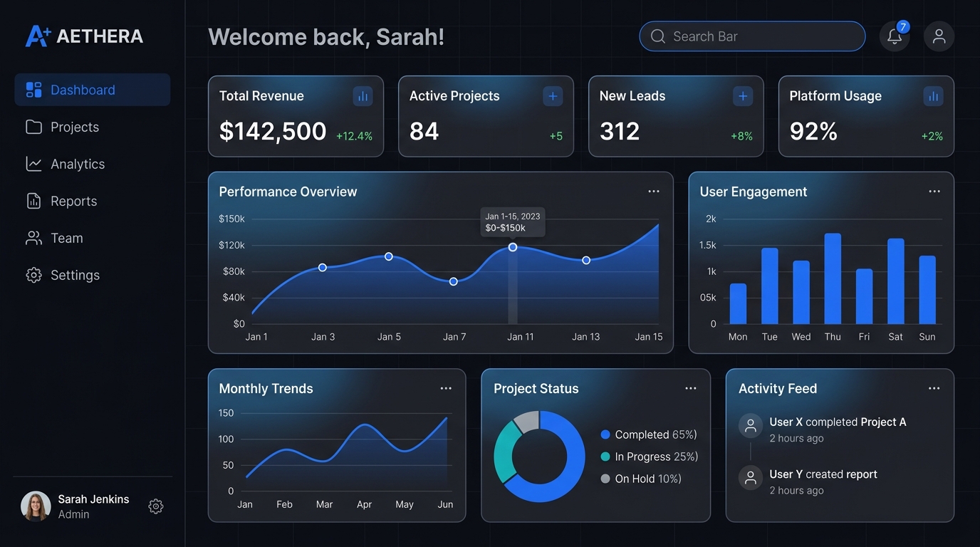Viewport: 980px width, 547px height.
Task: Click User Y avatar in Activity Feed
Action: coord(750,477)
